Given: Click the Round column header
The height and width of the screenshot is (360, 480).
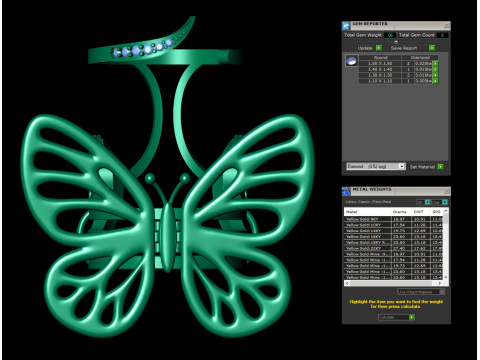Looking at the screenshot, I should pyautogui.click(x=380, y=57).
